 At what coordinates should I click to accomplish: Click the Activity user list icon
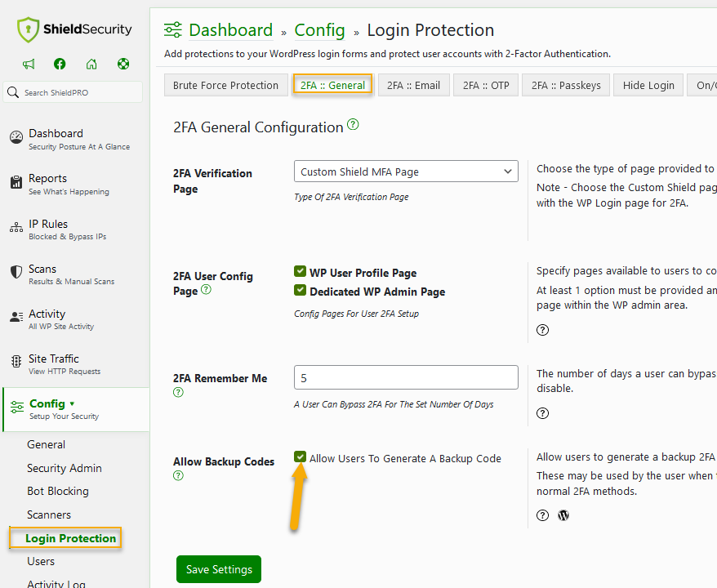pyautogui.click(x=16, y=317)
